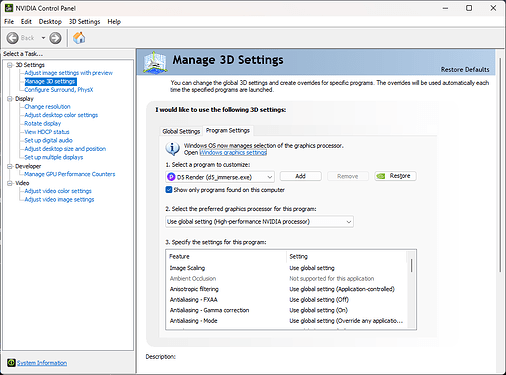This screenshot has height=375, width=506.
Task: Switch to the Global Settings tab
Action: click(x=181, y=131)
